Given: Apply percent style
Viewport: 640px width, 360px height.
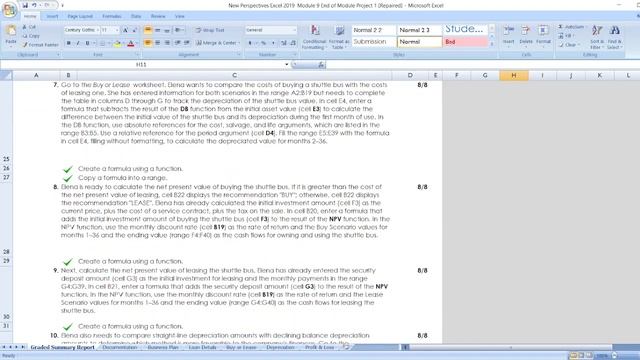Looking at the screenshot, I should 264,43.
